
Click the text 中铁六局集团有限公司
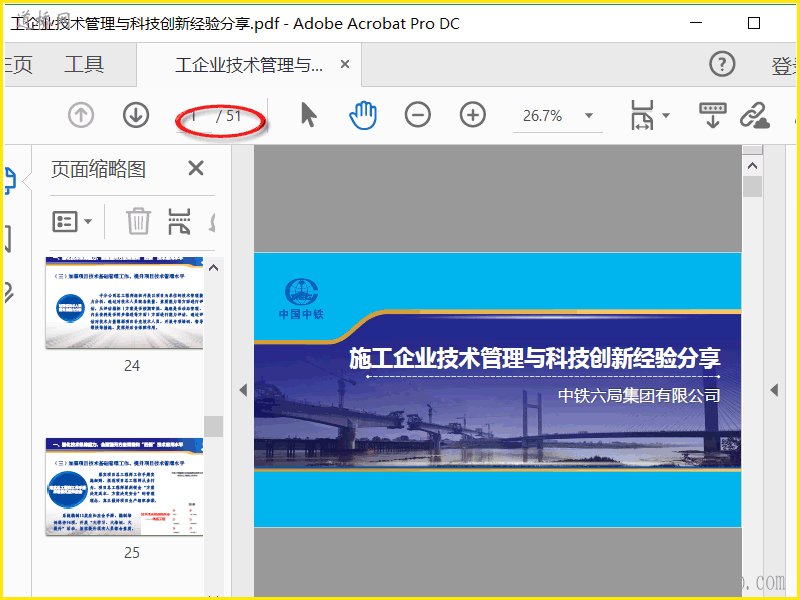click(639, 395)
